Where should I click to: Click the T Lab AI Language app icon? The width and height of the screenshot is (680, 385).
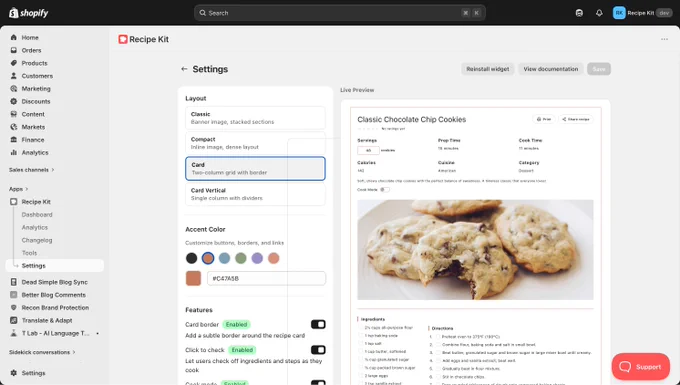[13, 333]
